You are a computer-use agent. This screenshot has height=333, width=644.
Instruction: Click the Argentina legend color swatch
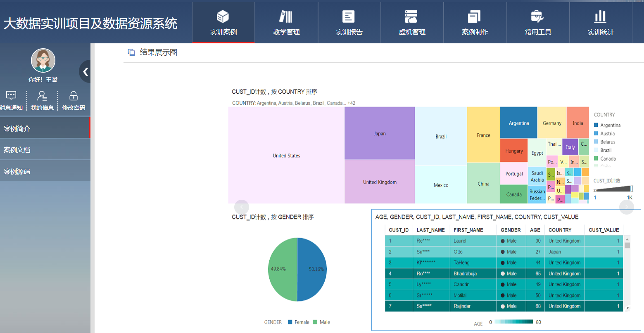click(596, 125)
